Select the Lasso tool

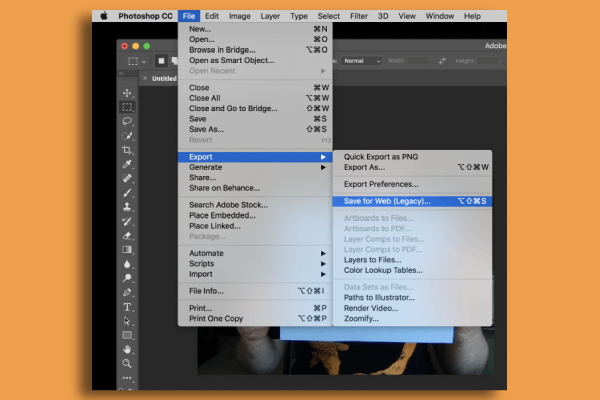coord(127,121)
